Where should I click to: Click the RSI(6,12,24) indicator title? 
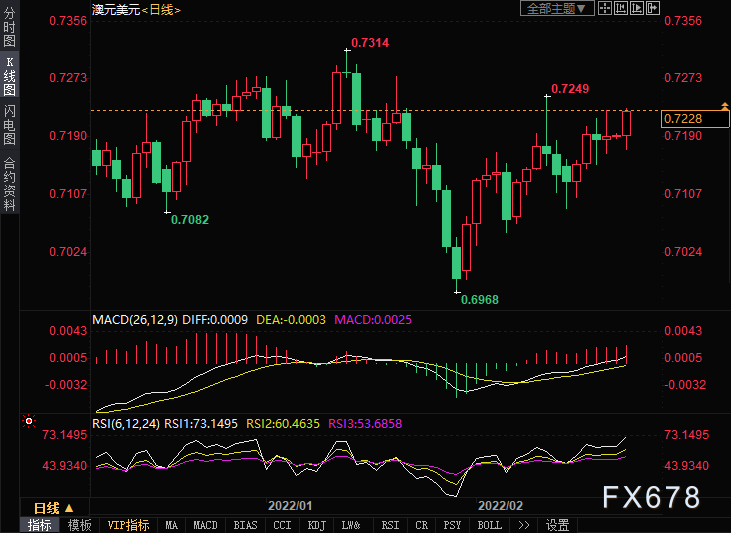[126, 424]
